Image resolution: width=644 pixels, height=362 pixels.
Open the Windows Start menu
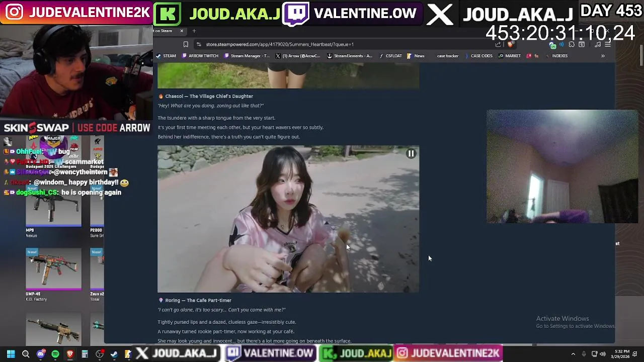[11, 354]
